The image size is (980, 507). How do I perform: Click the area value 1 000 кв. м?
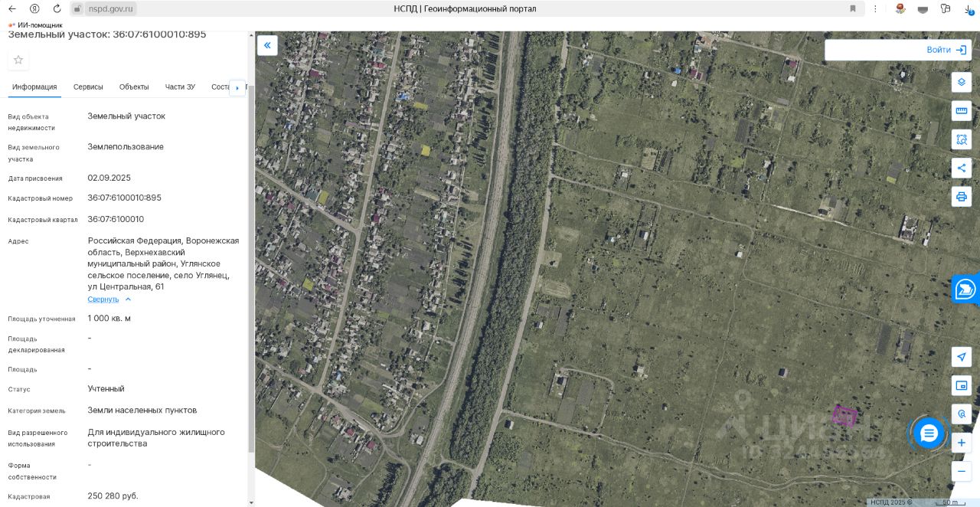pyautogui.click(x=109, y=319)
